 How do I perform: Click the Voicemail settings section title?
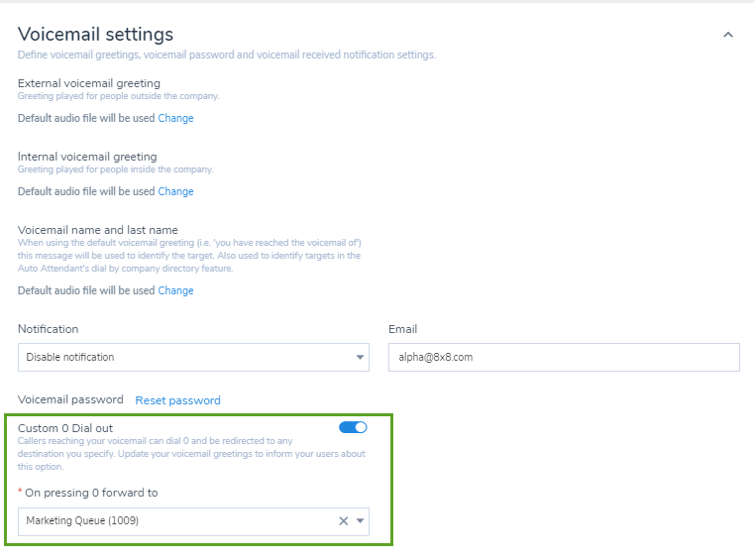95,34
